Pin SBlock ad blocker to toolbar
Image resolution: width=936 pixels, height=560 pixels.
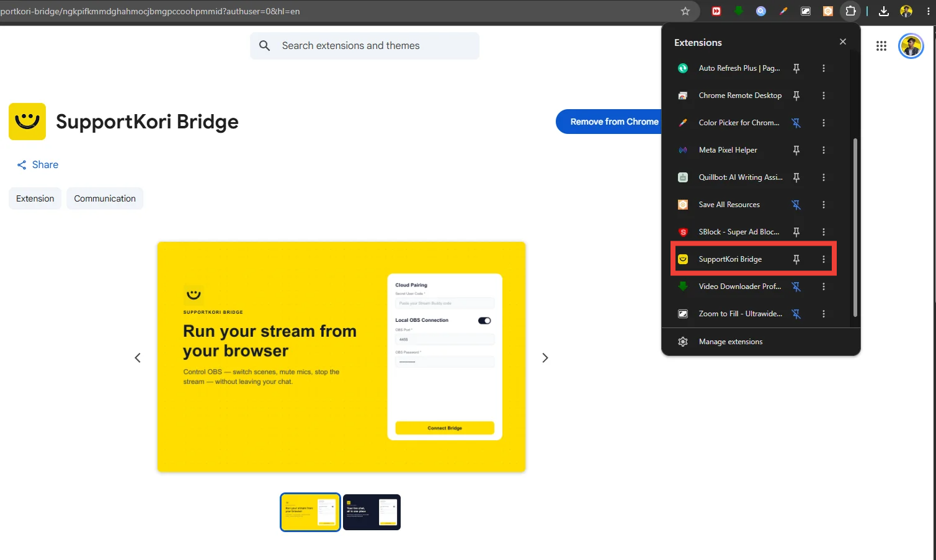tap(796, 232)
